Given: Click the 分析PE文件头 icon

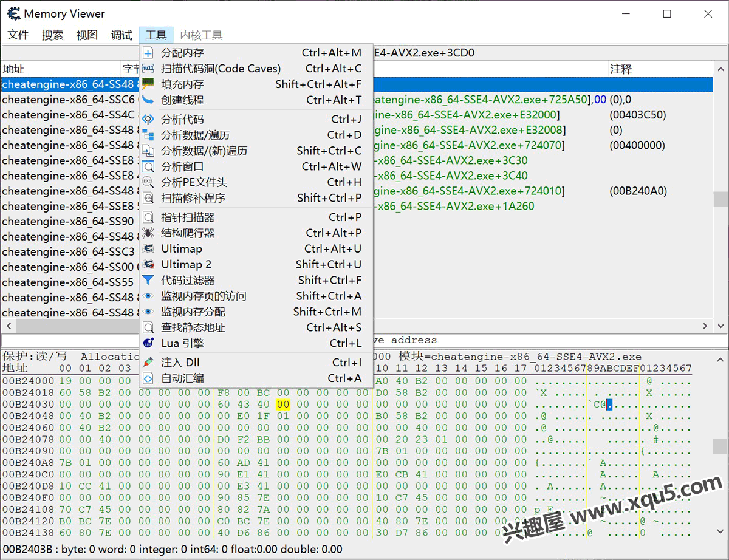Looking at the screenshot, I should (148, 182).
